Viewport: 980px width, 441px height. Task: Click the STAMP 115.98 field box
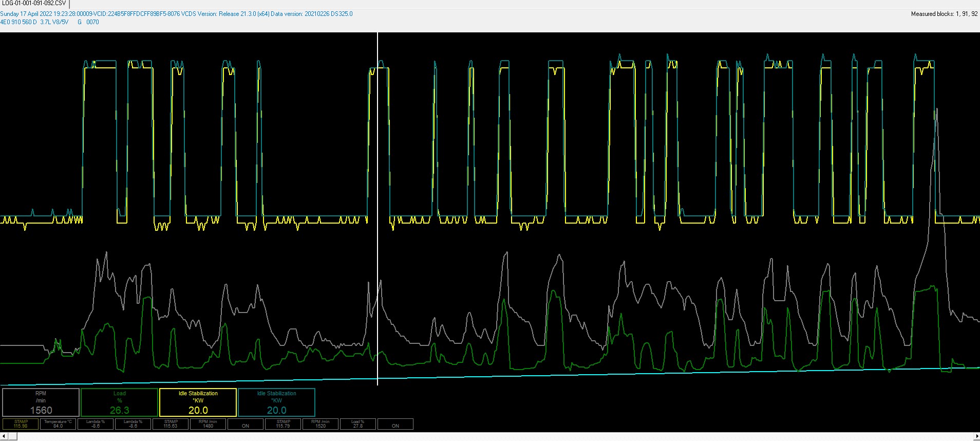coord(21,424)
